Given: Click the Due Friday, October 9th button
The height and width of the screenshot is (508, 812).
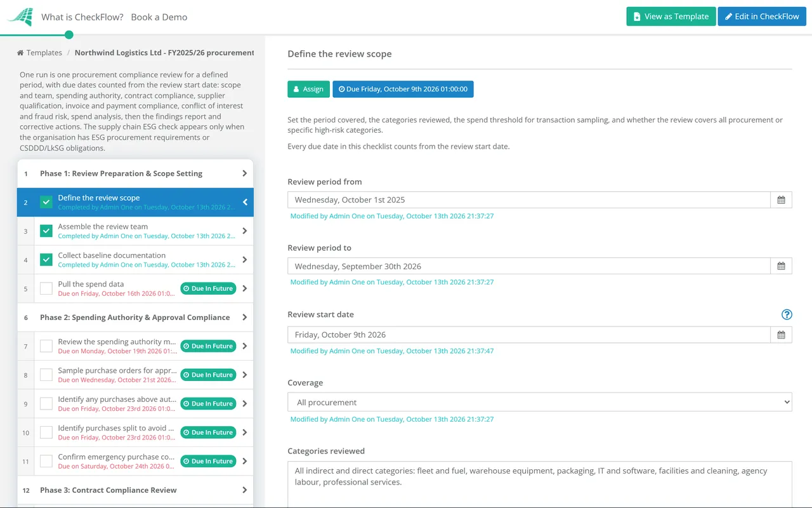Looking at the screenshot, I should (403, 89).
